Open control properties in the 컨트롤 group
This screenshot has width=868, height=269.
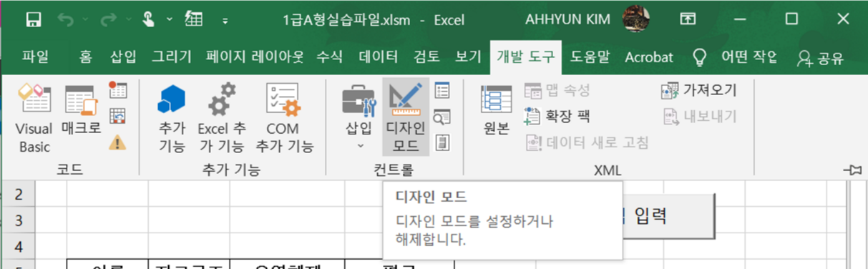click(442, 91)
